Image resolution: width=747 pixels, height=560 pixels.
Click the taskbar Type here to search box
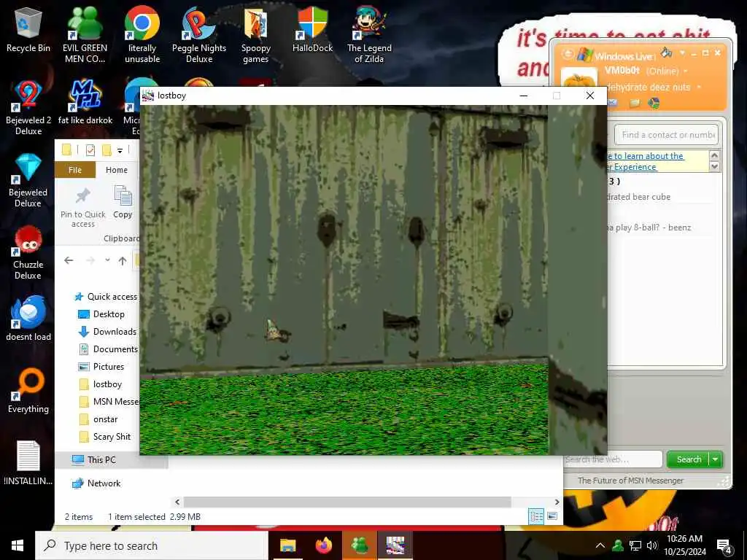click(152, 545)
